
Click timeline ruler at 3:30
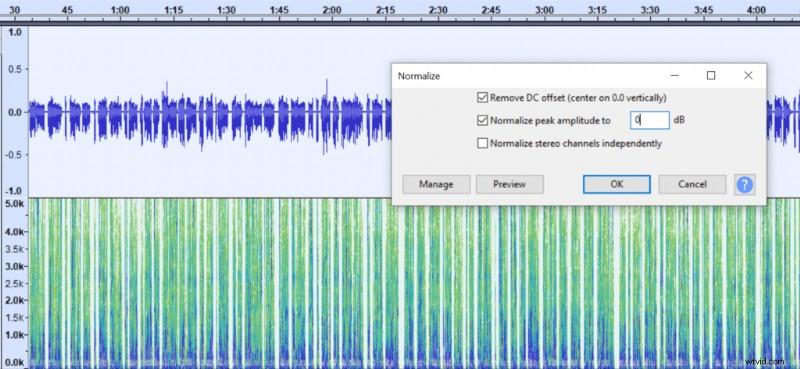click(x=650, y=10)
